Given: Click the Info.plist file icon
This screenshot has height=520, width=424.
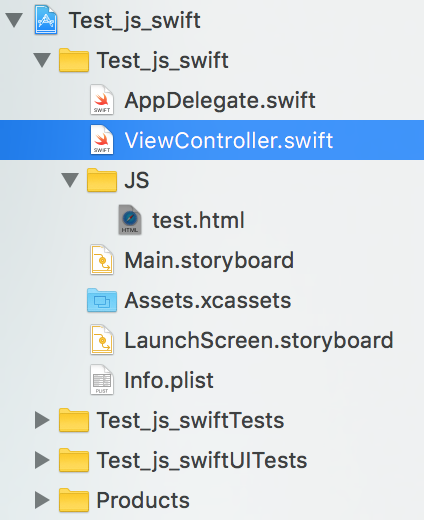Looking at the screenshot, I should pos(102,380).
